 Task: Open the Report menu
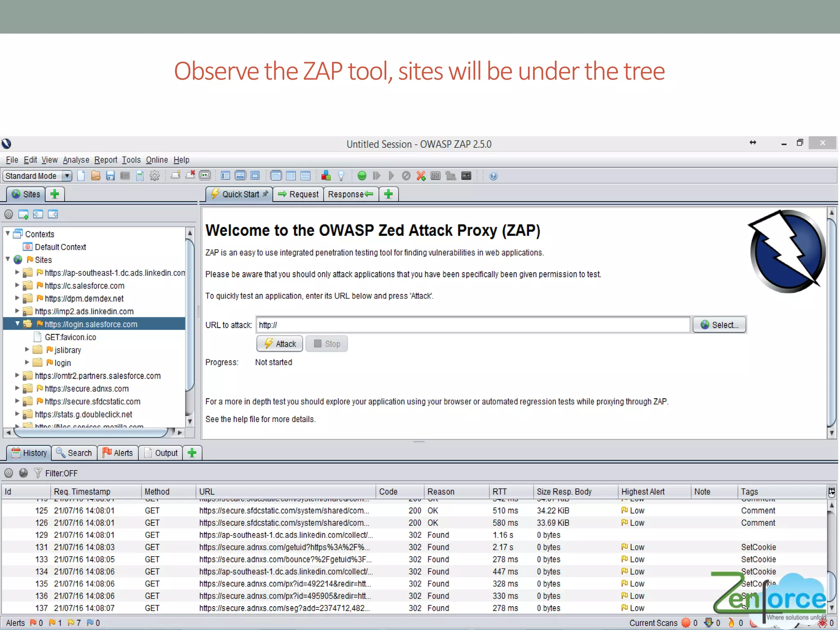(x=106, y=160)
